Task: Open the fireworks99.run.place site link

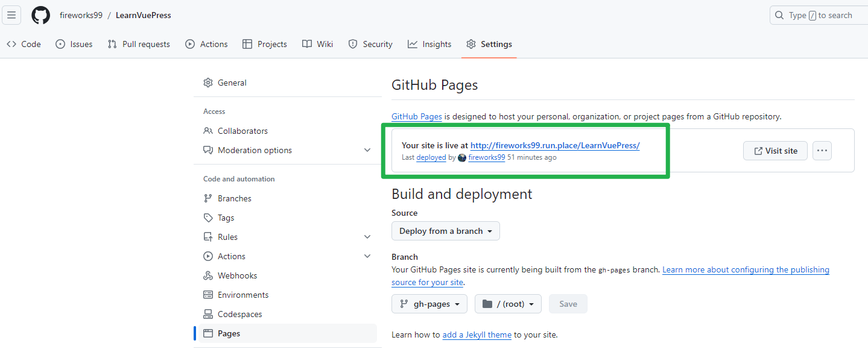Action: (x=554, y=145)
